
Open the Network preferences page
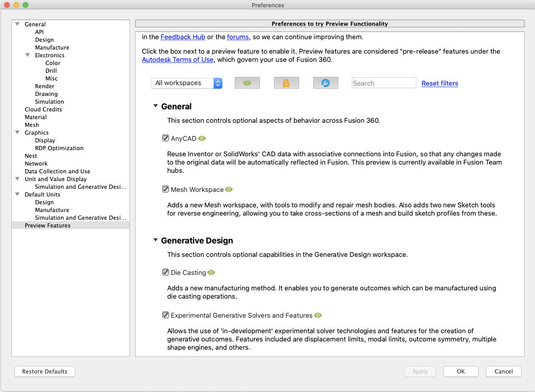(36, 164)
